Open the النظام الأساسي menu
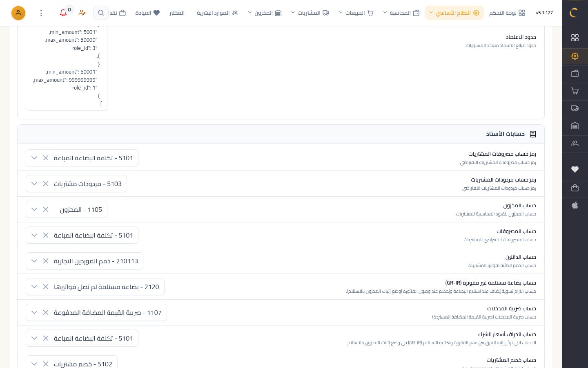This screenshot has width=588, height=368. 454,13
